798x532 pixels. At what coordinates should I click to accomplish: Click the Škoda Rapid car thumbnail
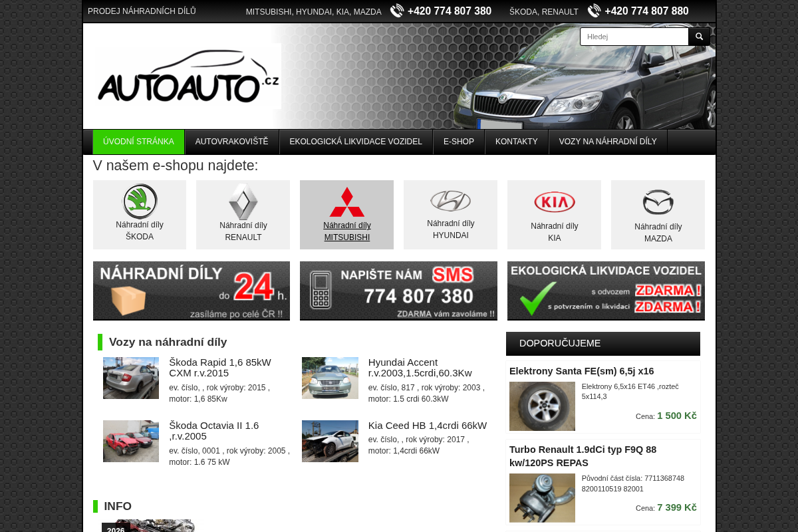[x=131, y=378]
